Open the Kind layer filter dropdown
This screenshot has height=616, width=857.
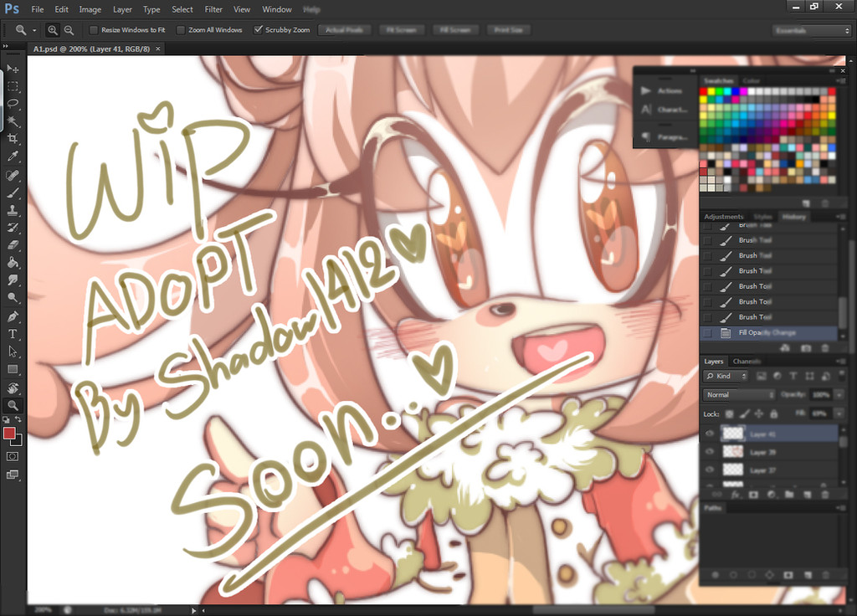pyautogui.click(x=726, y=376)
